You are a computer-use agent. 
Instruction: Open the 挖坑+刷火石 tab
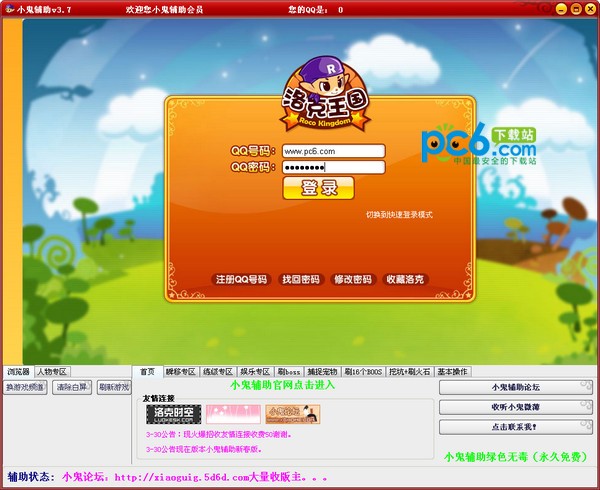(x=409, y=372)
